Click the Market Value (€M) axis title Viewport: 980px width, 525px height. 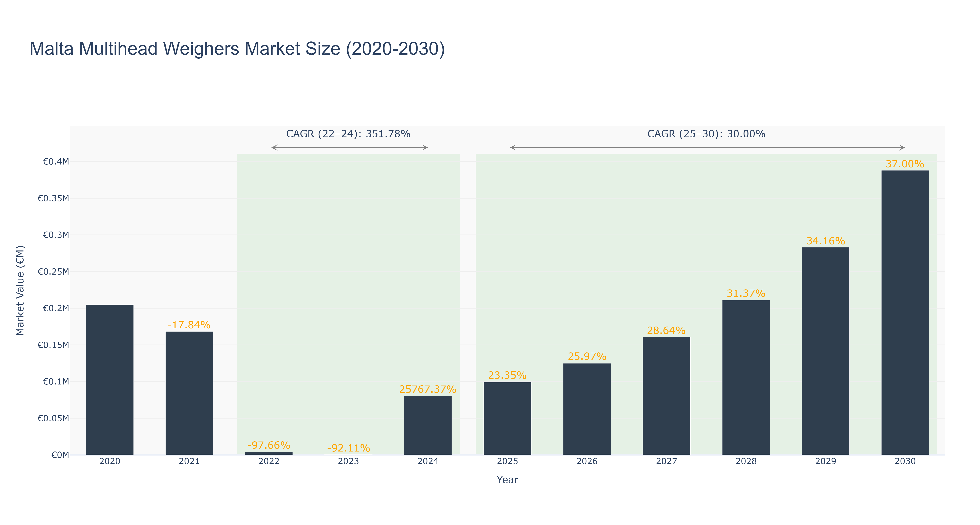(x=20, y=290)
